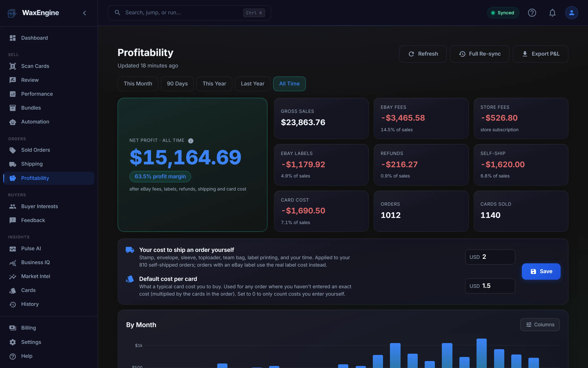This screenshot has height=368, width=588.
Task: Click the Cards Sold 1140 count
Action: pos(490,215)
